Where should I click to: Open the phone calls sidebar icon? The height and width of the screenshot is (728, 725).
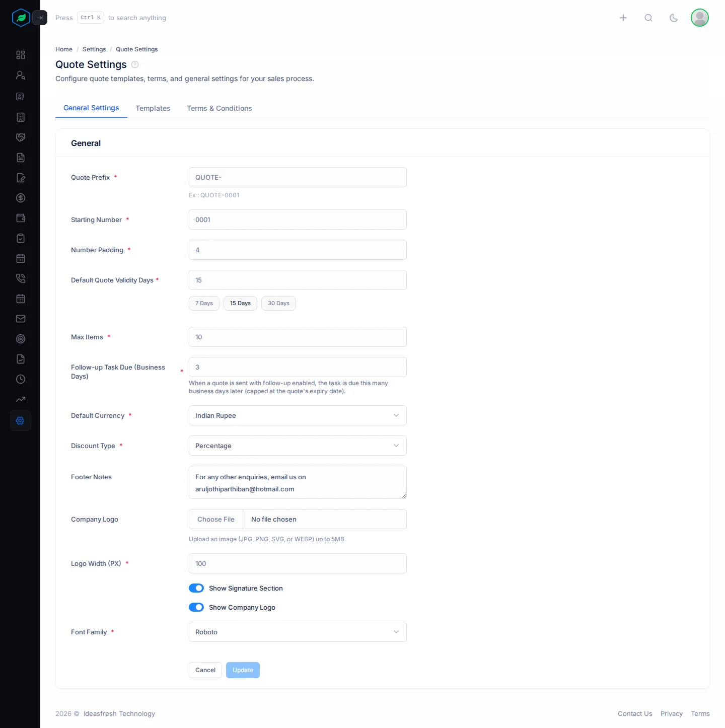click(21, 278)
